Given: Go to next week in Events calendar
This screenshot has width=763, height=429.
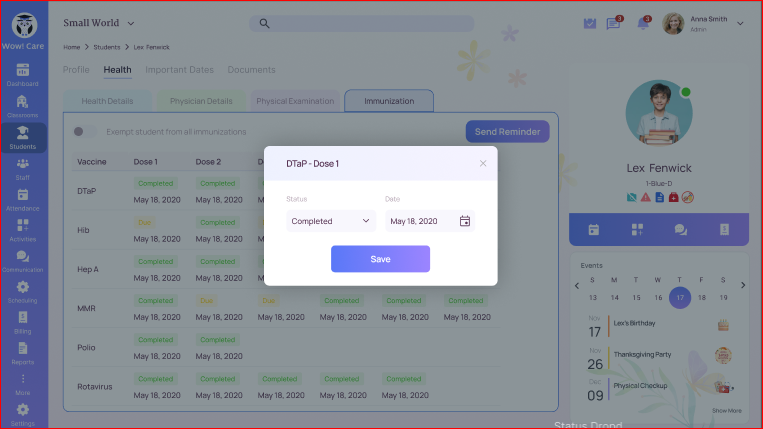Looking at the screenshot, I should click(742, 285).
